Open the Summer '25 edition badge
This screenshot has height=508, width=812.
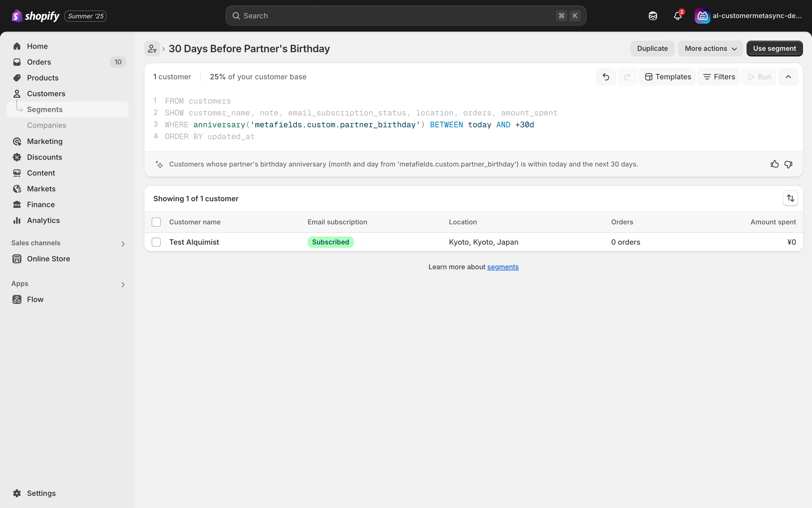[x=85, y=16]
